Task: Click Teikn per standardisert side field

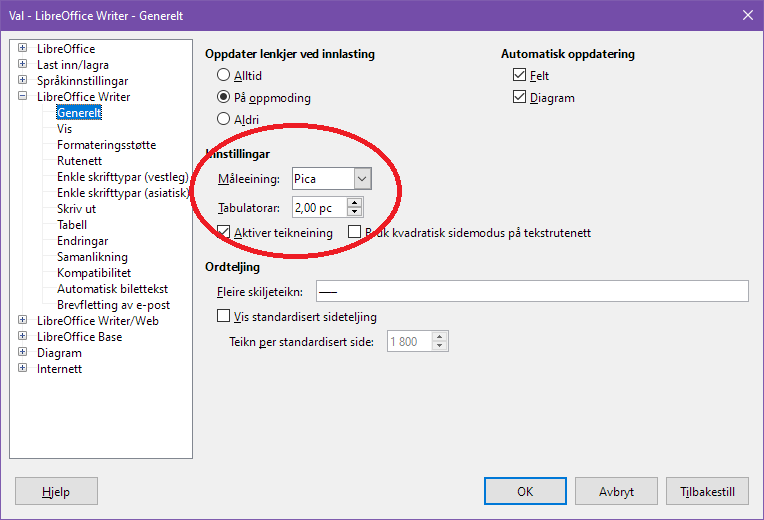Action: pyautogui.click(x=409, y=341)
